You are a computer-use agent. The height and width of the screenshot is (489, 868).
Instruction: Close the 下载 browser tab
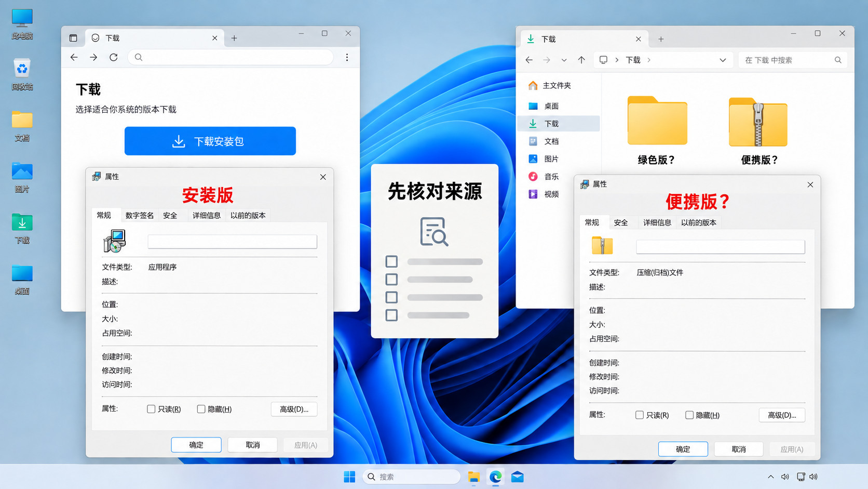(x=215, y=38)
